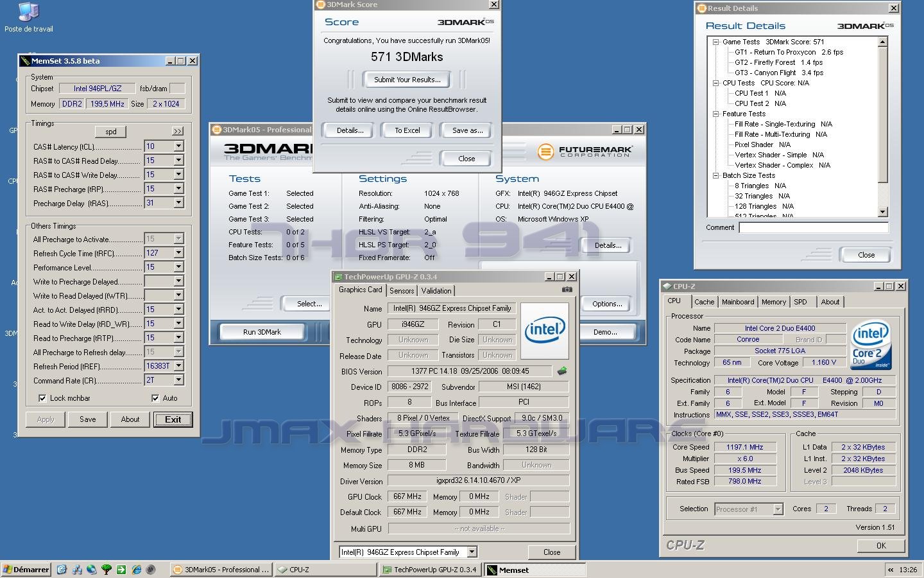Click the globe quick launch icon
The height and width of the screenshot is (578, 924).
click(92, 569)
